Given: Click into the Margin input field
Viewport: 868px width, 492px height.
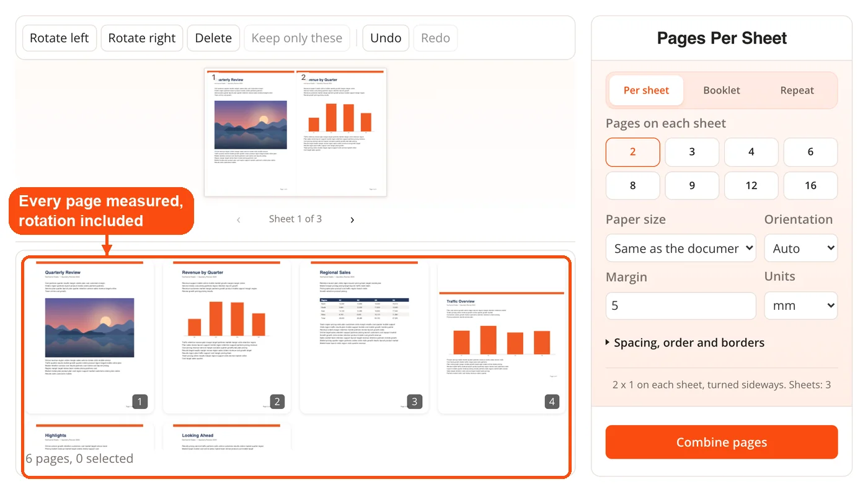Looking at the screenshot, I should tap(681, 305).
